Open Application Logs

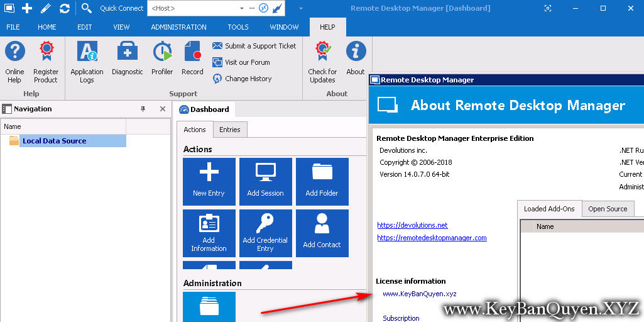[x=87, y=62]
